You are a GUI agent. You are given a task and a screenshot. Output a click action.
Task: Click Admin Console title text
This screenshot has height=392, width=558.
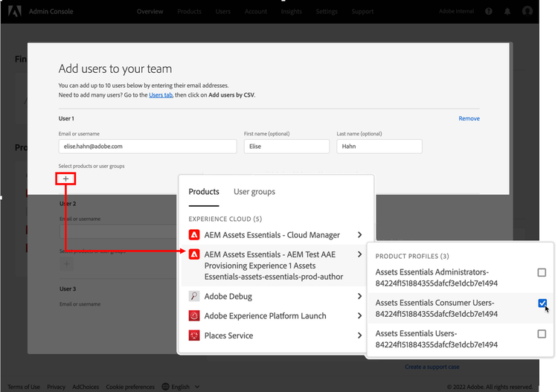tap(51, 11)
